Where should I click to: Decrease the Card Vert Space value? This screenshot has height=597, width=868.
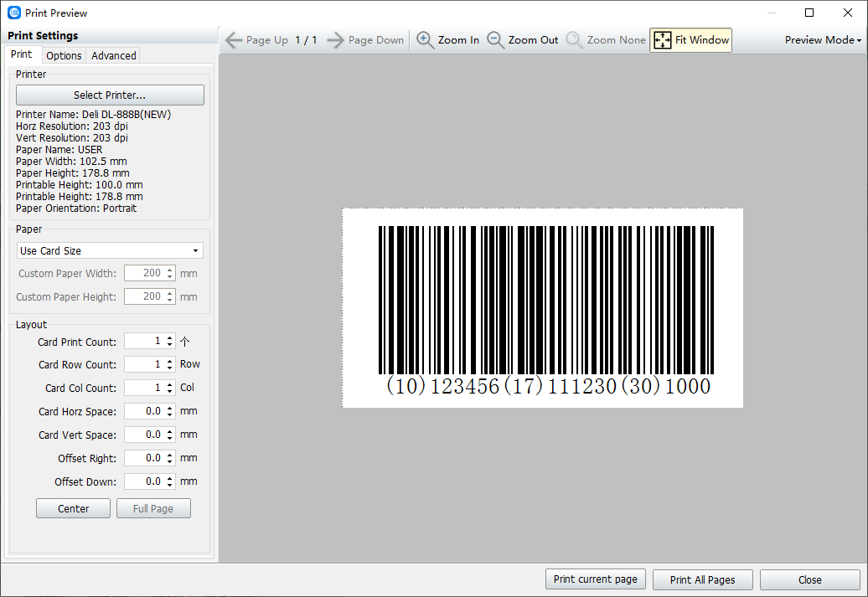click(170, 439)
